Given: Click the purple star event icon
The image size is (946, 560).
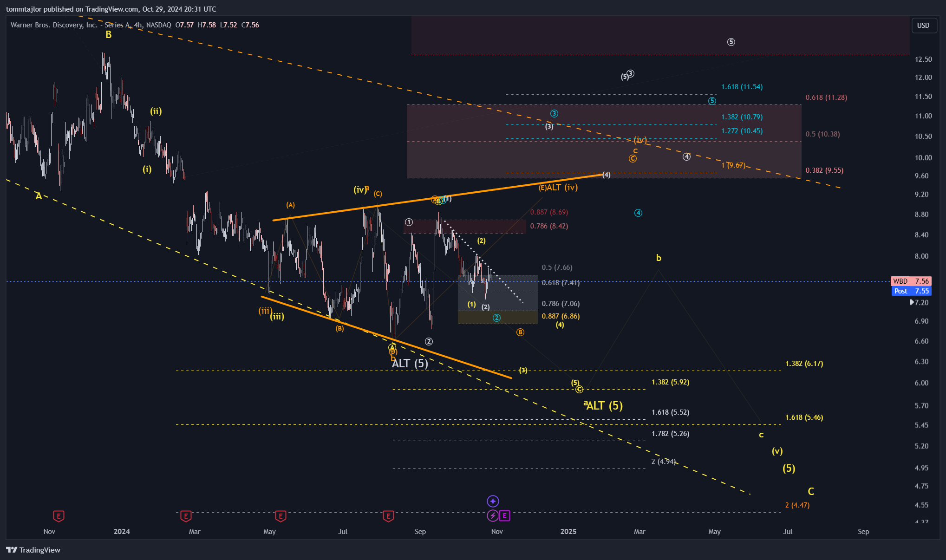Looking at the screenshot, I should pos(493,501).
